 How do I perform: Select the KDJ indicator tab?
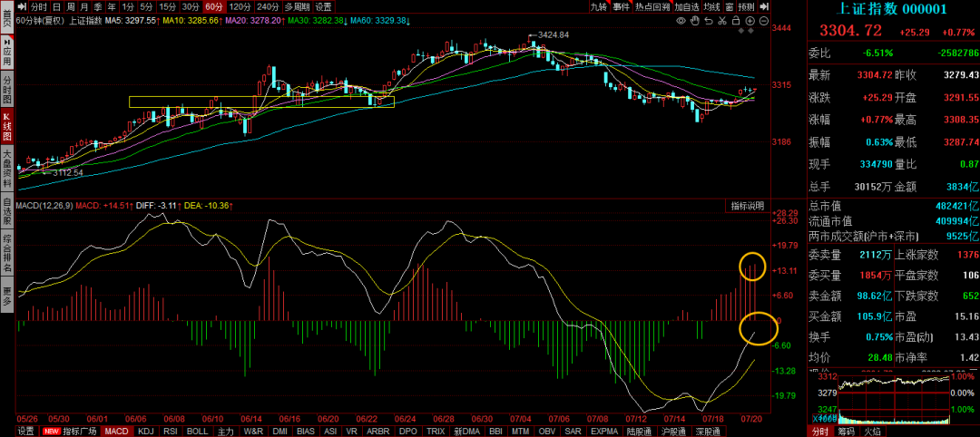(x=145, y=431)
